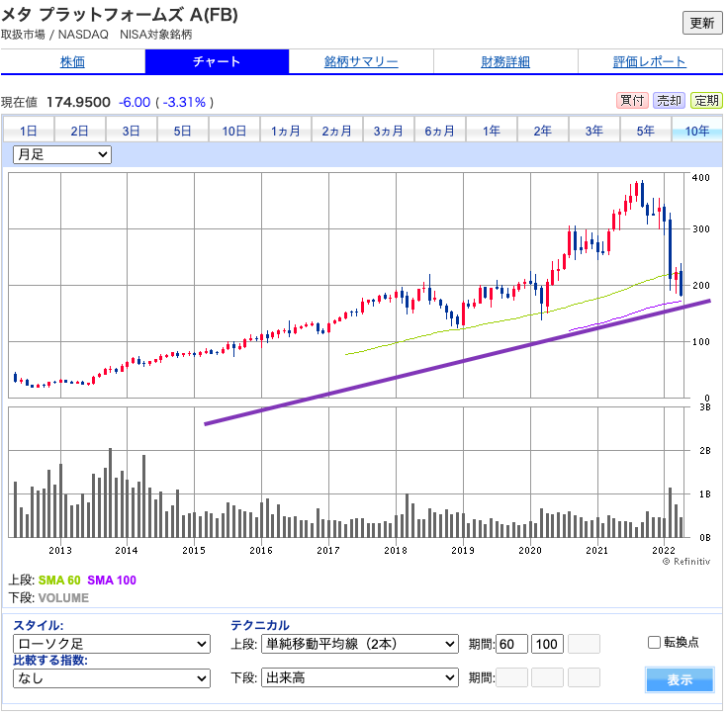This screenshot has width=728, height=716.
Task: Select the 3年 chart period
Action: pos(593,131)
